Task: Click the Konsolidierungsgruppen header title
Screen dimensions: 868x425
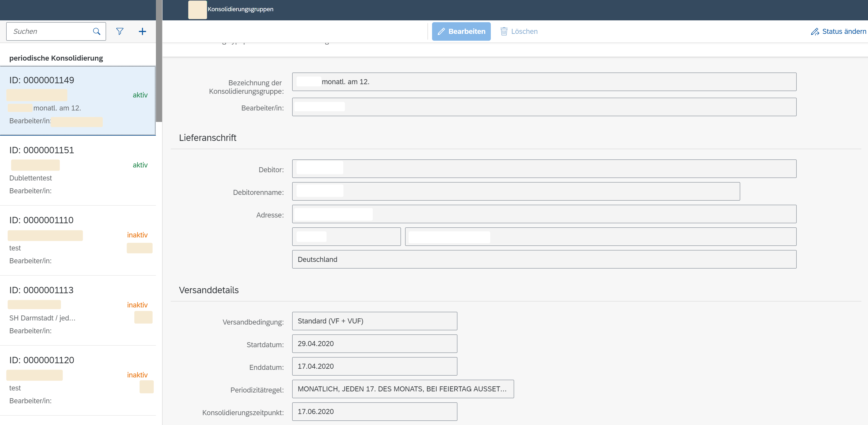Action: (x=240, y=9)
